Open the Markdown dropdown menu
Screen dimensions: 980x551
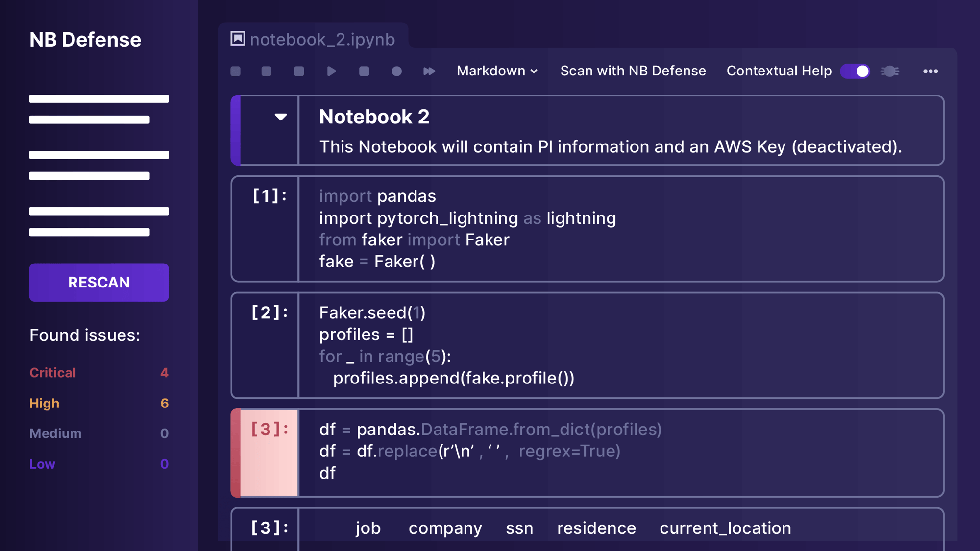point(497,71)
